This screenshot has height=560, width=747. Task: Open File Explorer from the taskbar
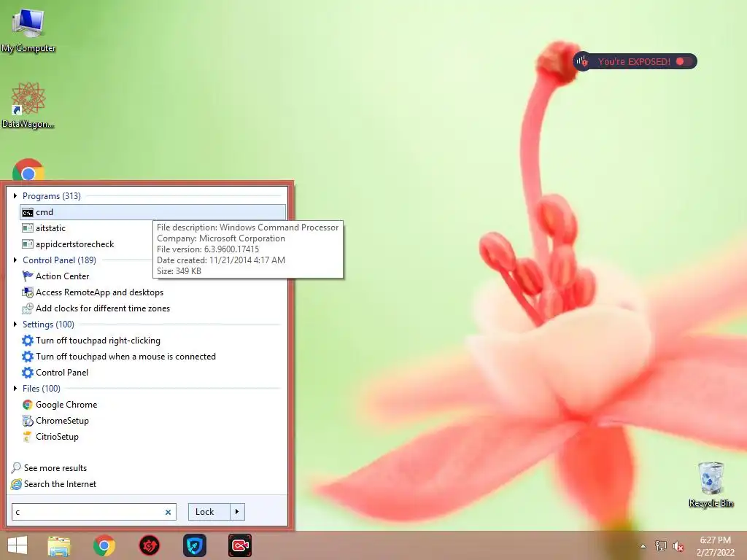pyautogui.click(x=59, y=545)
